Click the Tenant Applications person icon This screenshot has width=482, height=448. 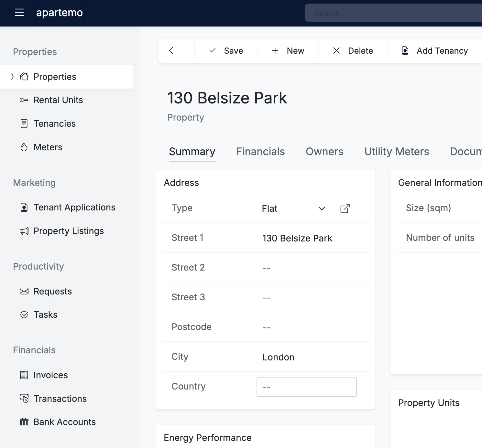click(x=24, y=207)
